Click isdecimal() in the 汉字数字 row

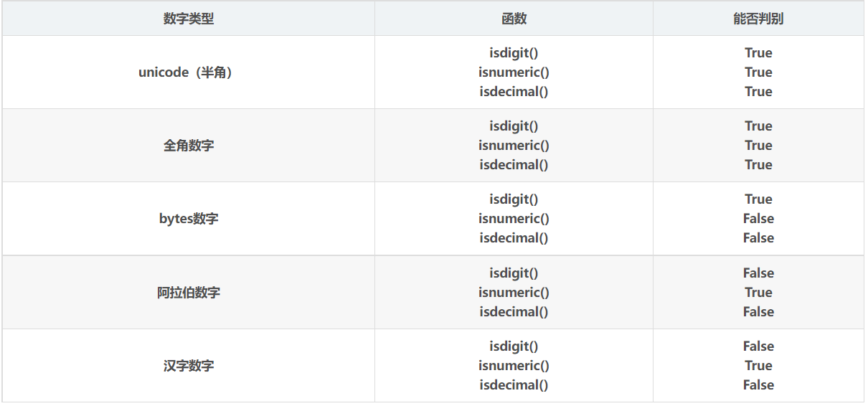[514, 385]
